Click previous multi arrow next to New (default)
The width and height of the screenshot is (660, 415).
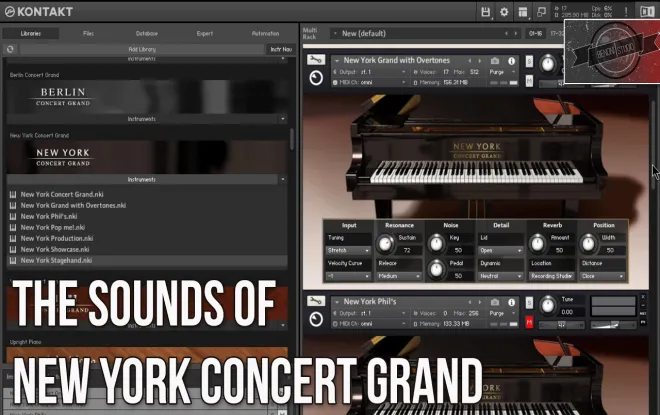coord(506,33)
